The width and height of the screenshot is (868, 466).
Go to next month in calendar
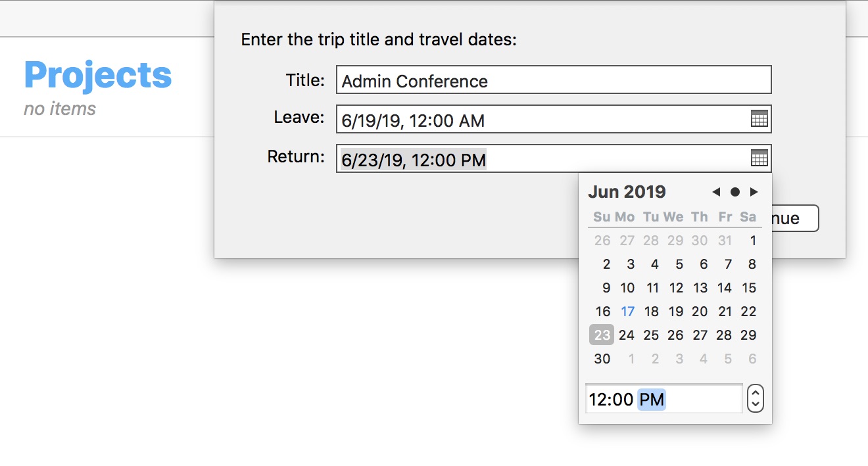(x=754, y=192)
